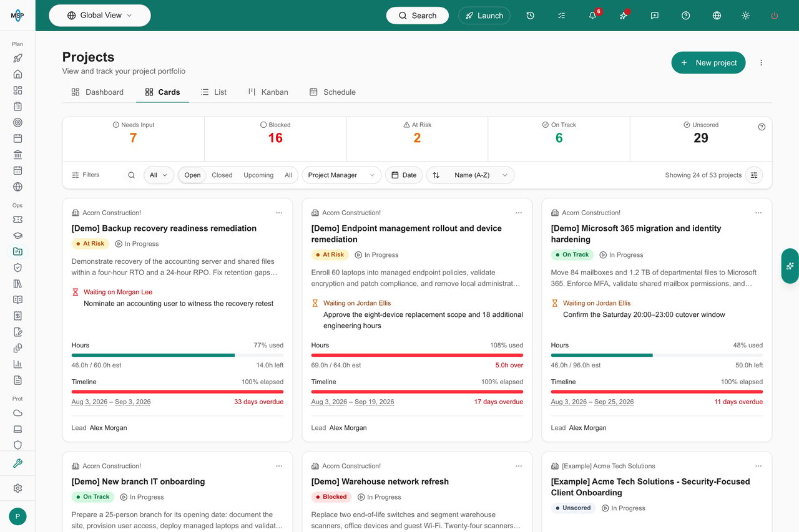Switch to the Kanban tab
The height and width of the screenshot is (532, 799).
(x=268, y=92)
